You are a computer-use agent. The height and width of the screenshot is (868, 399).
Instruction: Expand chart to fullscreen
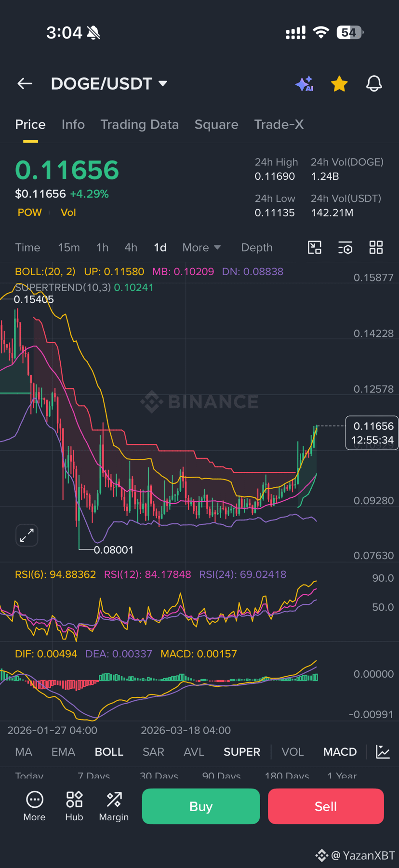[x=27, y=535]
